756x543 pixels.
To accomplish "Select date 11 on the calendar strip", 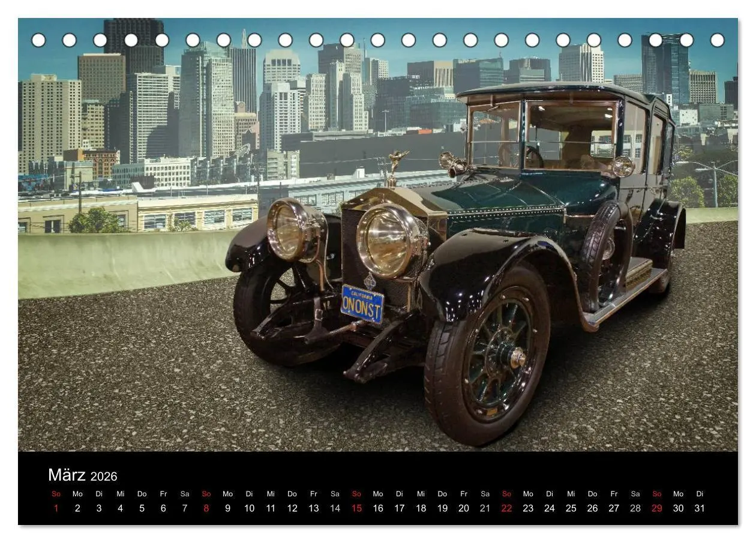I will [x=271, y=508].
